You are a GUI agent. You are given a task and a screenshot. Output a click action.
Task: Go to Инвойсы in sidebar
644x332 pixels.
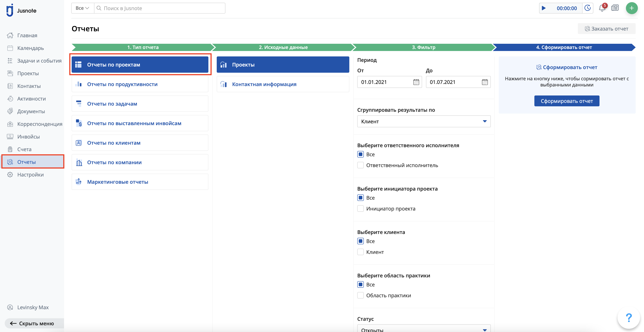tap(28, 137)
